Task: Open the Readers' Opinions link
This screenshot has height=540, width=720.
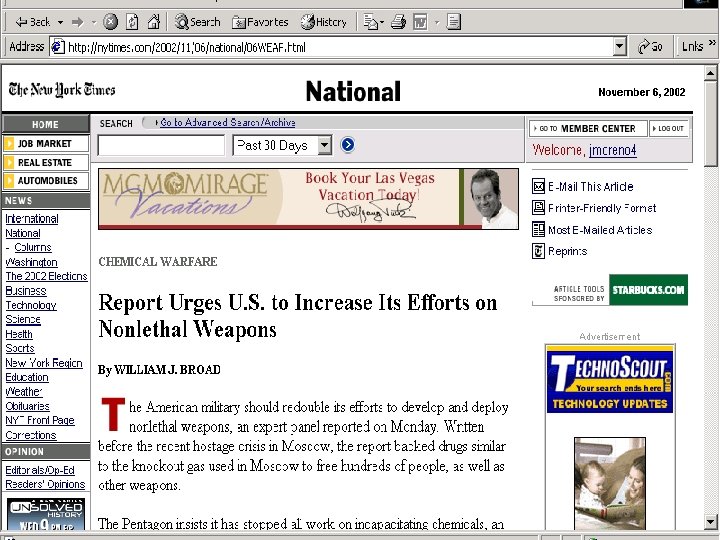Action: pyautogui.click(x=45, y=484)
